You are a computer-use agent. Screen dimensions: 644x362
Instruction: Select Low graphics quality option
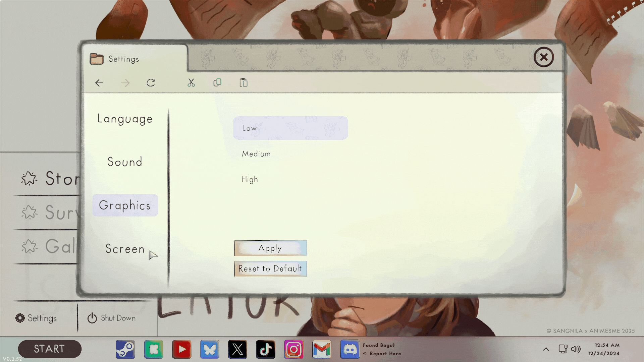290,128
